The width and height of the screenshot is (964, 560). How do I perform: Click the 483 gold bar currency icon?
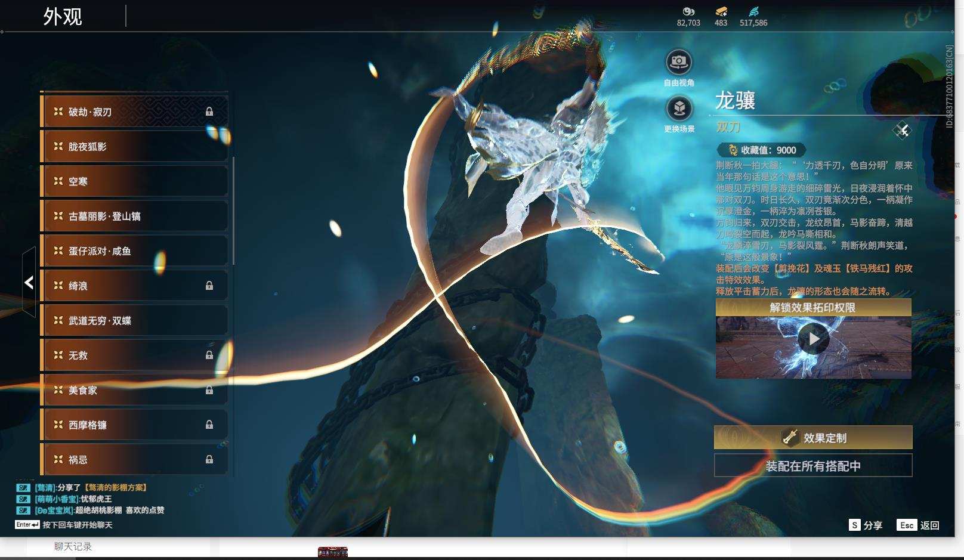click(721, 11)
